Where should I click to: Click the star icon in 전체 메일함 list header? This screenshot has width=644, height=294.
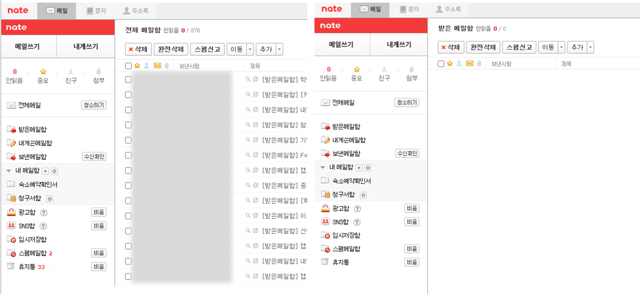(x=137, y=65)
